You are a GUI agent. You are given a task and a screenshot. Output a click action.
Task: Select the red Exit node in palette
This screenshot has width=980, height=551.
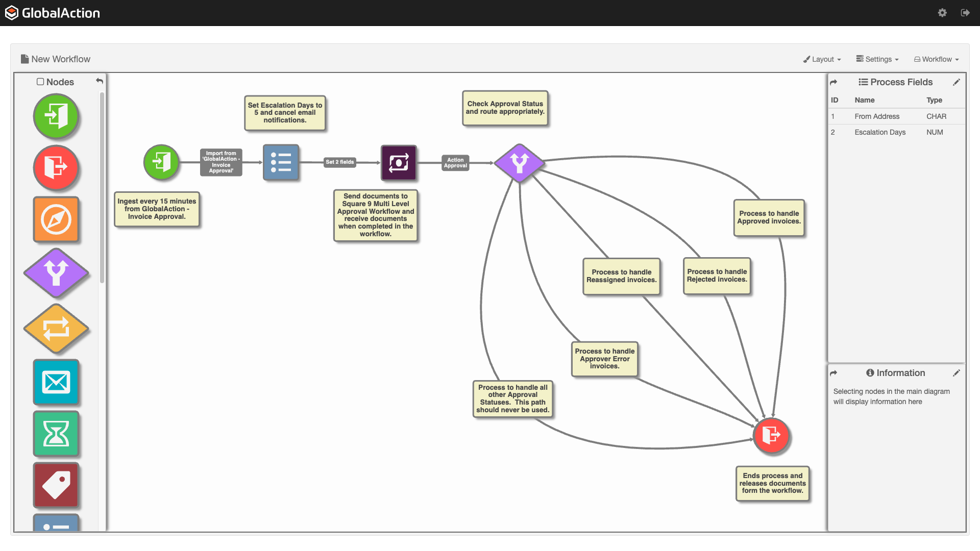(x=56, y=167)
